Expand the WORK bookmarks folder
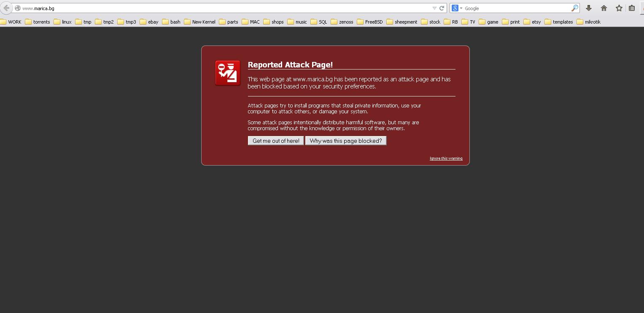 pyautogui.click(x=11, y=22)
